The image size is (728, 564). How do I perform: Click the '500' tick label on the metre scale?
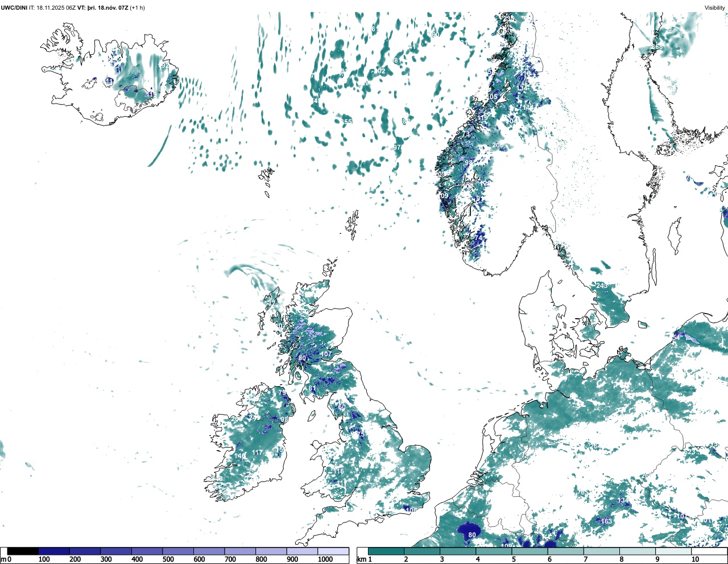[168, 559]
